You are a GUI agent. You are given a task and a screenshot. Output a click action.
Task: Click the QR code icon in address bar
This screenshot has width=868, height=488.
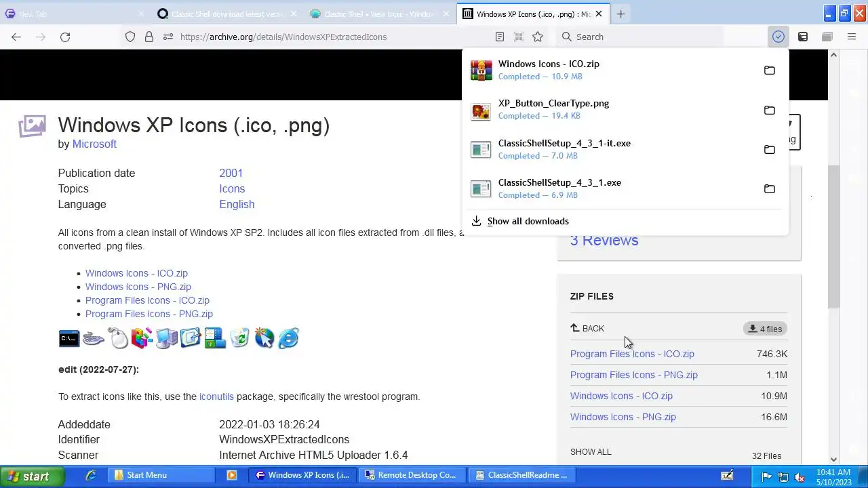(519, 37)
